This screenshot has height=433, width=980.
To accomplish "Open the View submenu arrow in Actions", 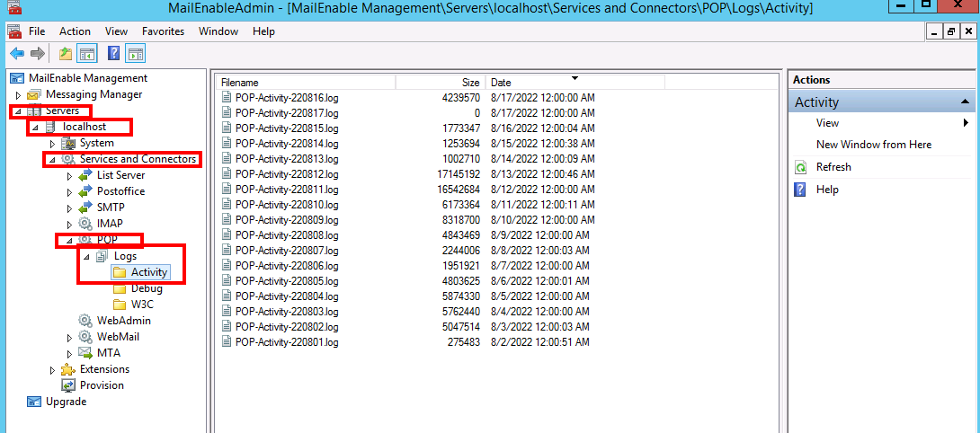I will [967, 123].
